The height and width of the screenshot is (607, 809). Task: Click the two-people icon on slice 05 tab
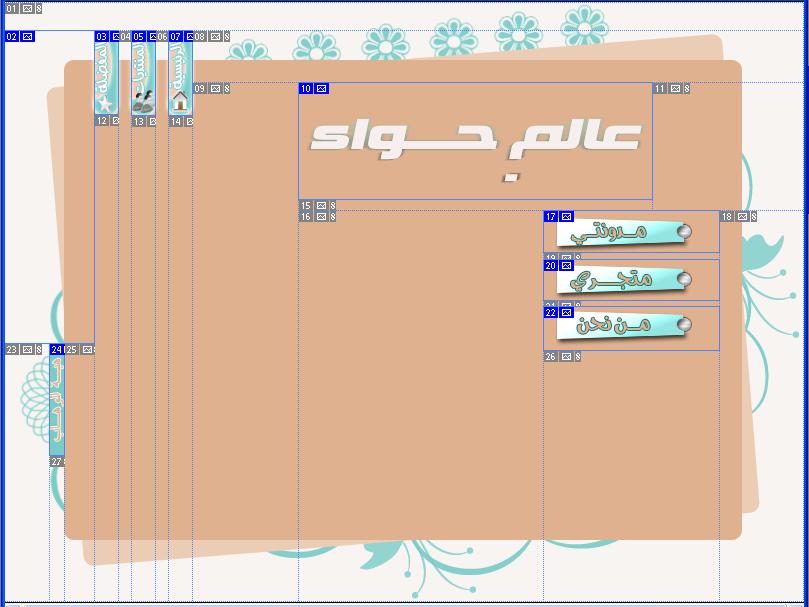coord(143,101)
